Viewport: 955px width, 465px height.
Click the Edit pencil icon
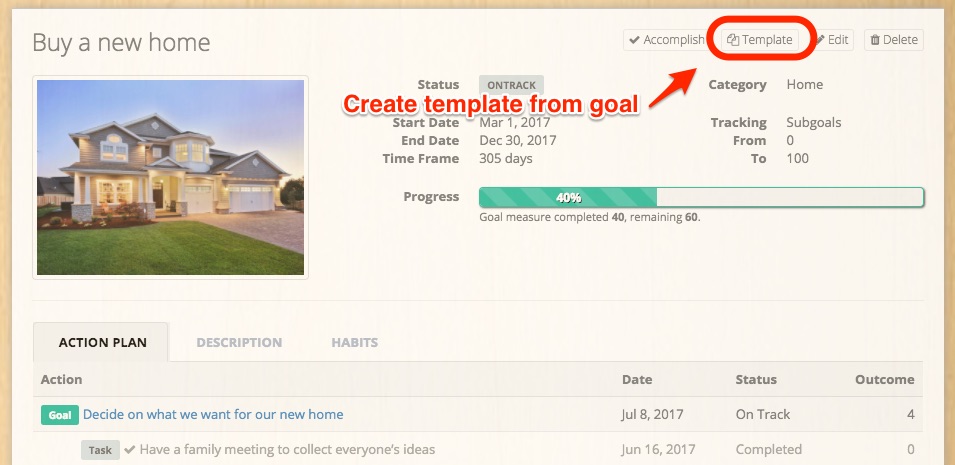[x=820, y=40]
